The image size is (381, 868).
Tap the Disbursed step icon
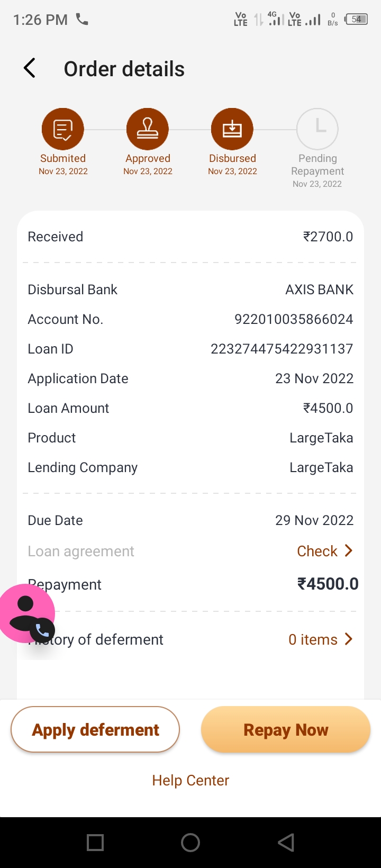pyautogui.click(x=232, y=129)
